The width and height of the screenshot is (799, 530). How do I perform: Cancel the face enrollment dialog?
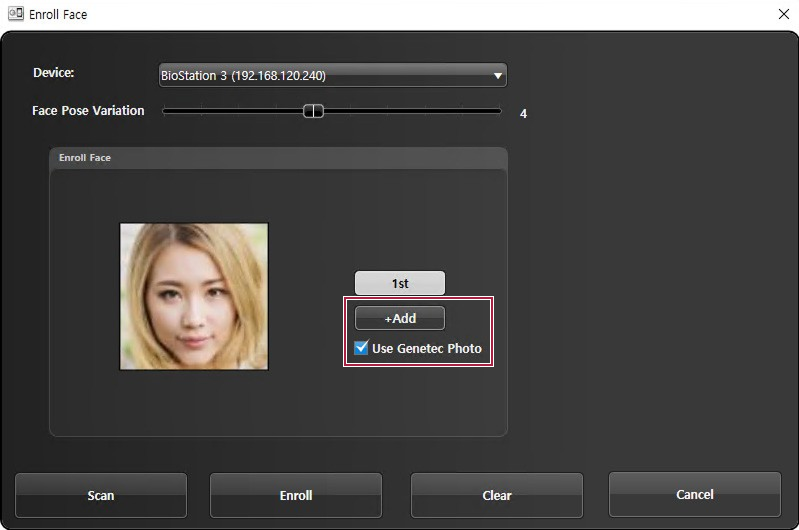click(x=694, y=494)
